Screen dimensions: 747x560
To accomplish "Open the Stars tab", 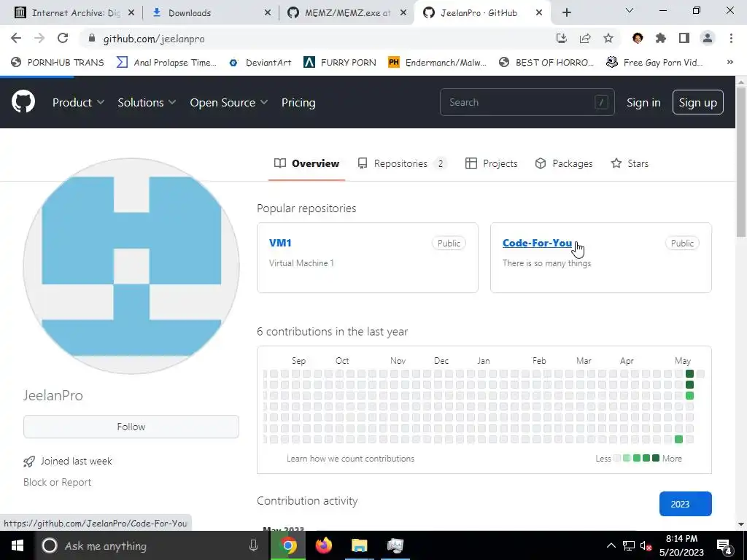I will click(x=630, y=163).
